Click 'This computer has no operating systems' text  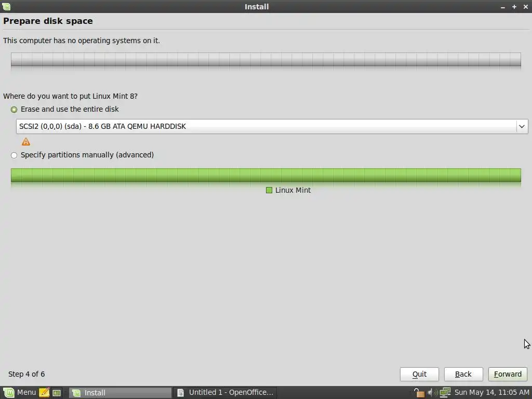(x=82, y=41)
